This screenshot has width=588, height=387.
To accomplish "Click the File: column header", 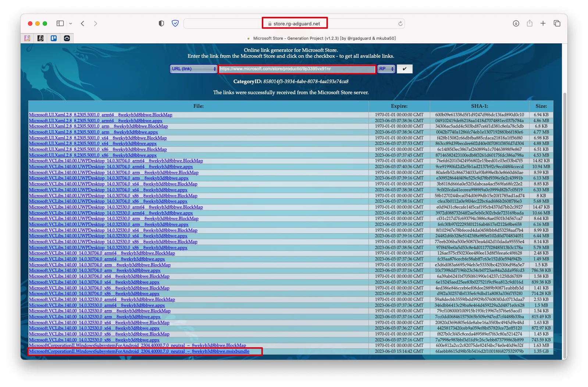I will tap(199, 106).
